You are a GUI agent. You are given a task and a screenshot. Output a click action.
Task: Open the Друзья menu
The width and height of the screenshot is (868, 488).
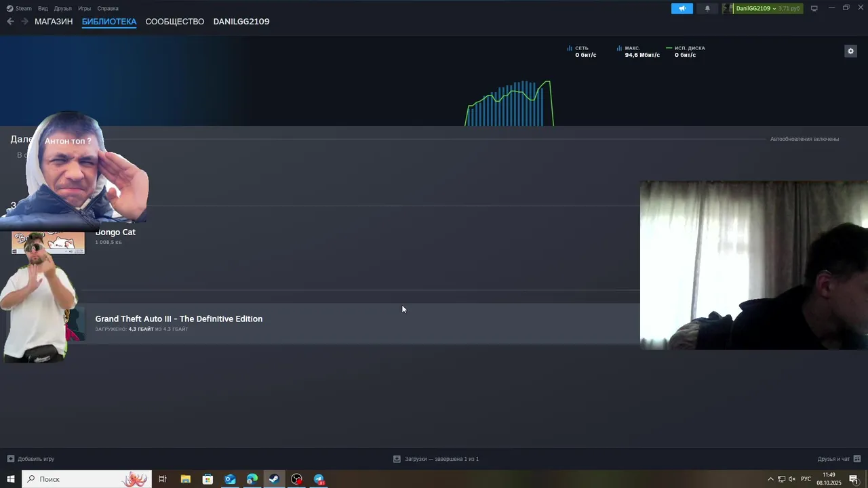pos(62,8)
